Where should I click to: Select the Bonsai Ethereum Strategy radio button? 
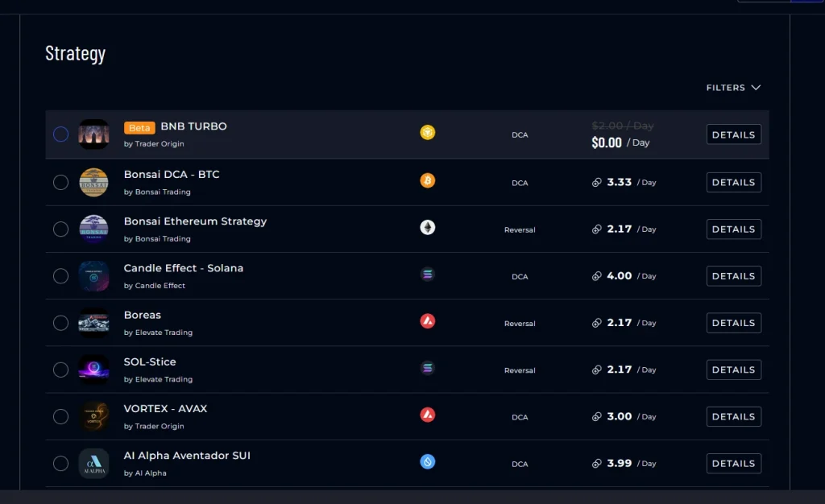click(x=60, y=229)
